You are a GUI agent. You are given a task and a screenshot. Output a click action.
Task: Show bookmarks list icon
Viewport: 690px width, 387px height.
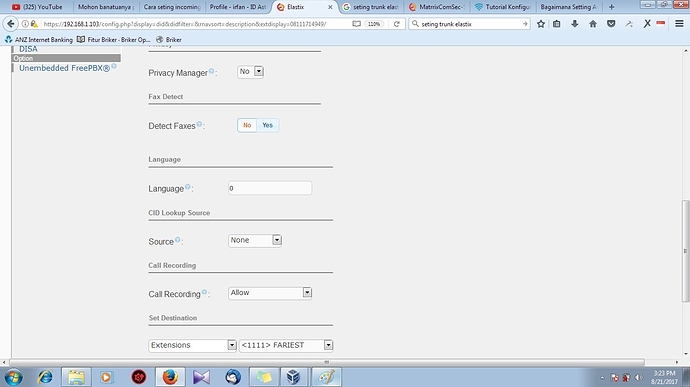557,24
